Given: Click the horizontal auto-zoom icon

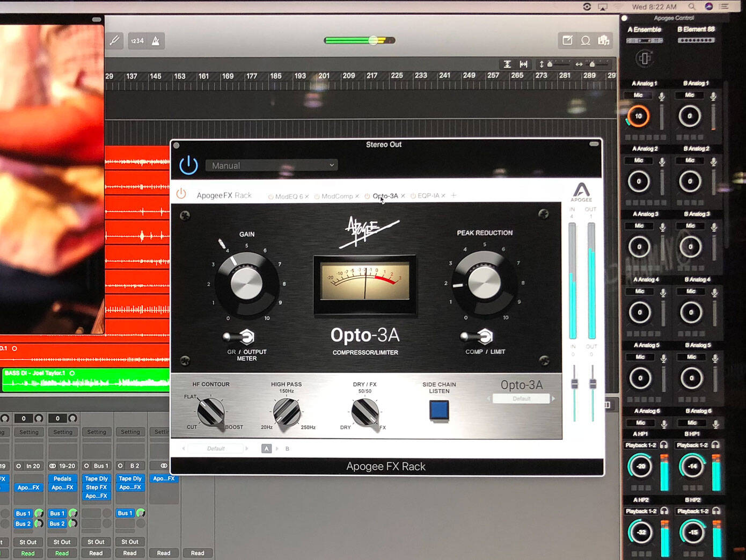Looking at the screenshot, I should point(524,64).
